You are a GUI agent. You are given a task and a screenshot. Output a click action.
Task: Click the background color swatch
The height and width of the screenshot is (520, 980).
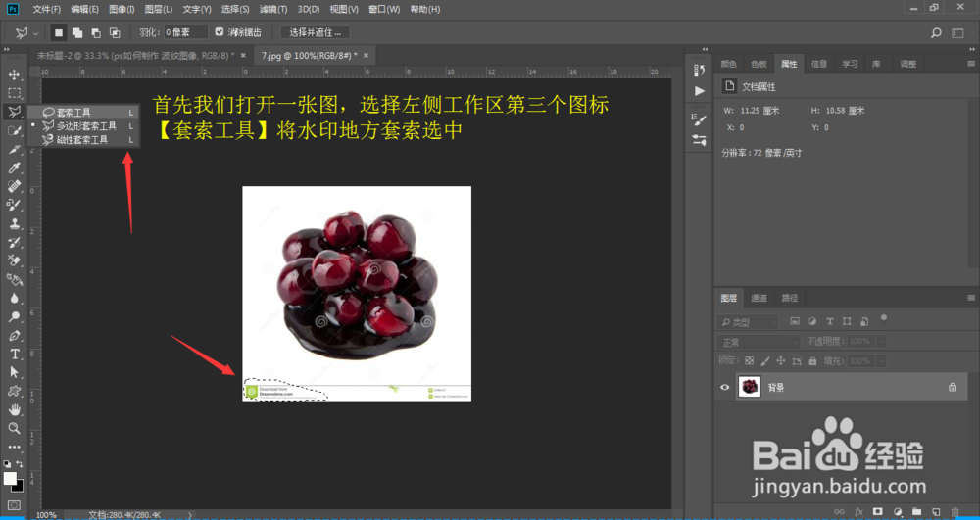click(20, 487)
